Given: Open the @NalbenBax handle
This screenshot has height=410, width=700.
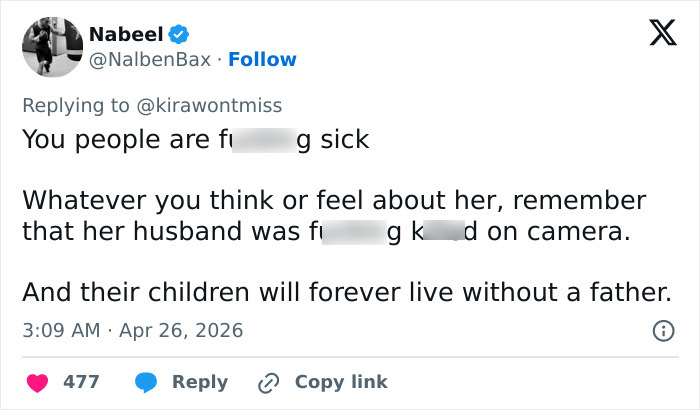Looking at the screenshot, I should [150, 60].
